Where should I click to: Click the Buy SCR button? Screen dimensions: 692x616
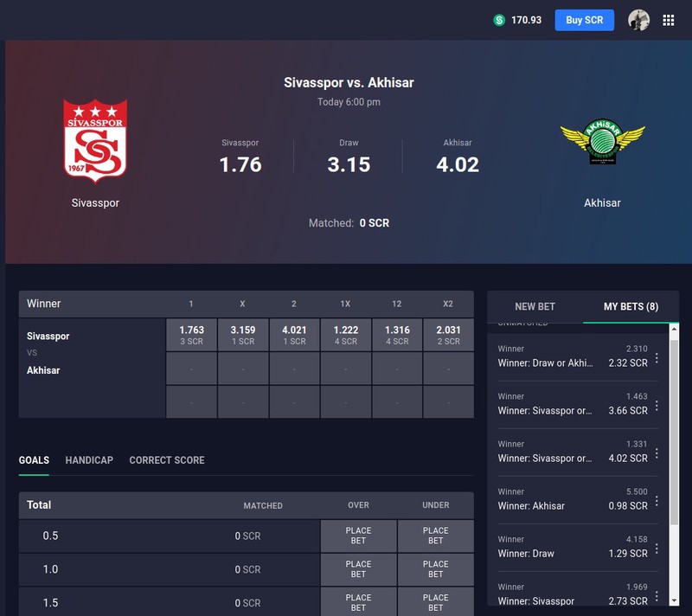(585, 20)
